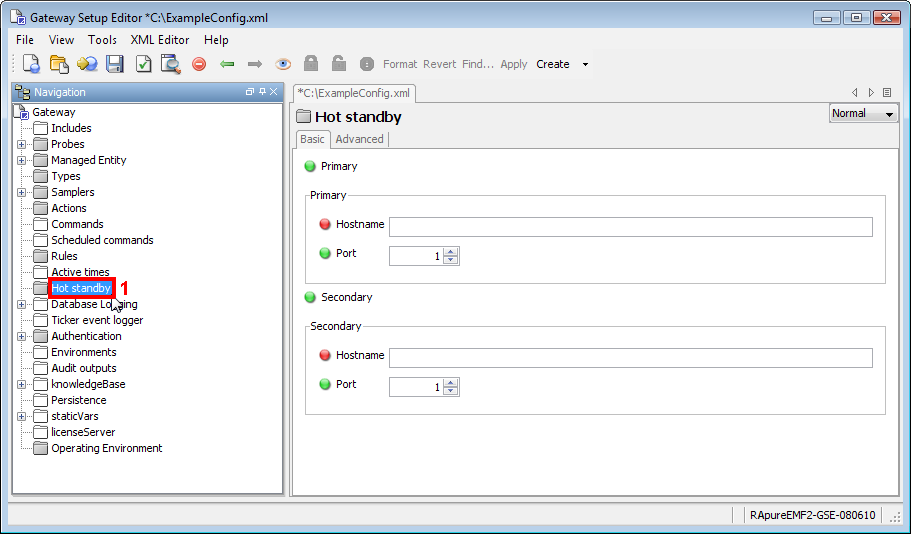Image resolution: width=911 pixels, height=534 pixels.
Task: Click the red remove circle icon
Action: pos(199,64)
